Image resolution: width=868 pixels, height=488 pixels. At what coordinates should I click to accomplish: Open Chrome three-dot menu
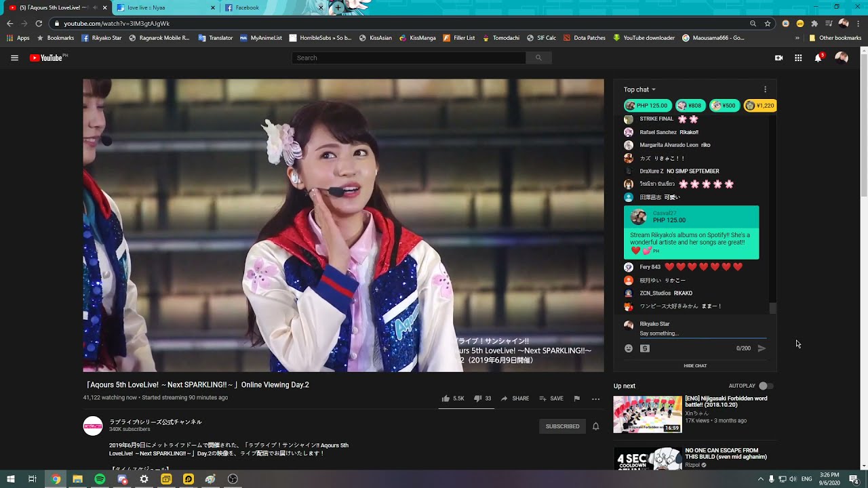pos(858,23)
